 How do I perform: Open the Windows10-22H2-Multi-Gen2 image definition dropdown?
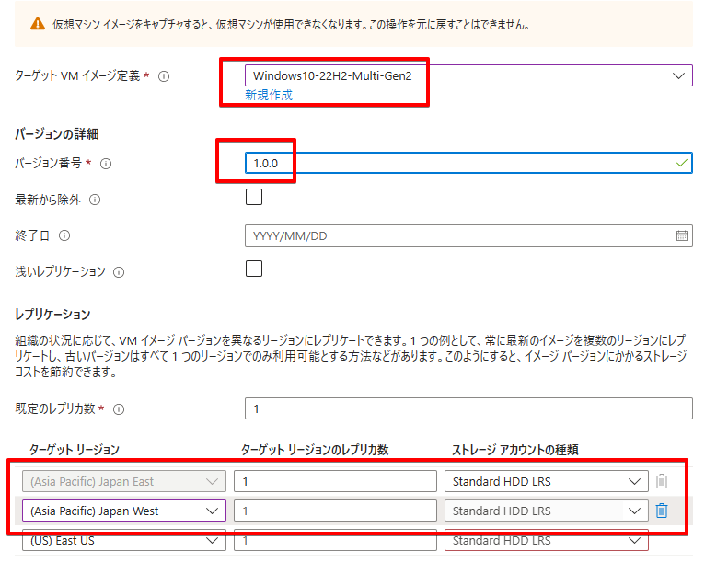coord(469,75)
